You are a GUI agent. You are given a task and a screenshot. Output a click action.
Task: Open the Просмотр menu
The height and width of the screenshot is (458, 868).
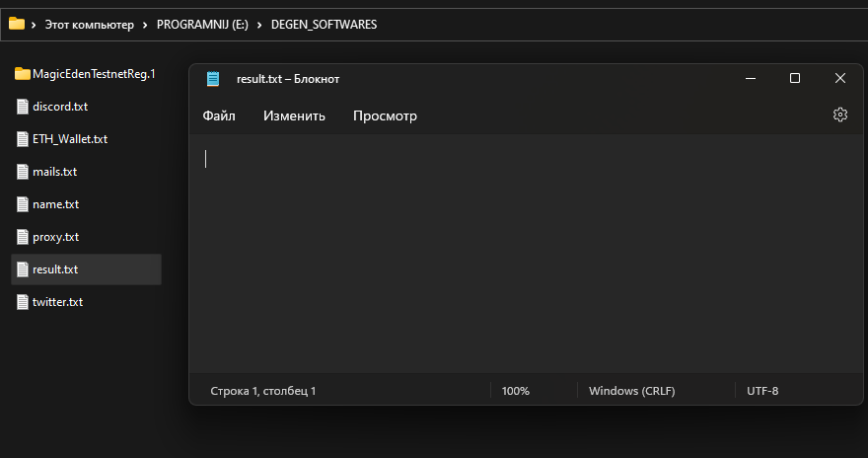pos(385,115)
